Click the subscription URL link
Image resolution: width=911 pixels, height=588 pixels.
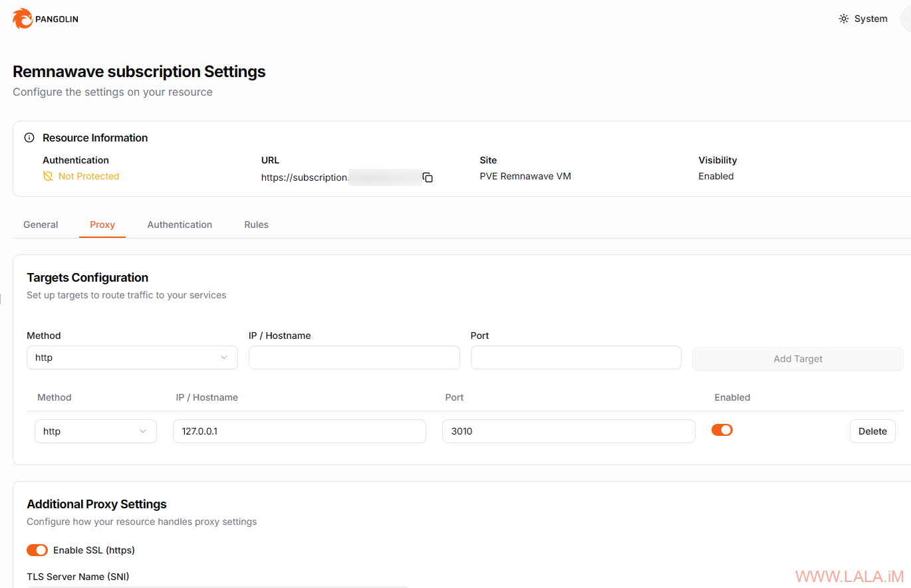[340, 177]
